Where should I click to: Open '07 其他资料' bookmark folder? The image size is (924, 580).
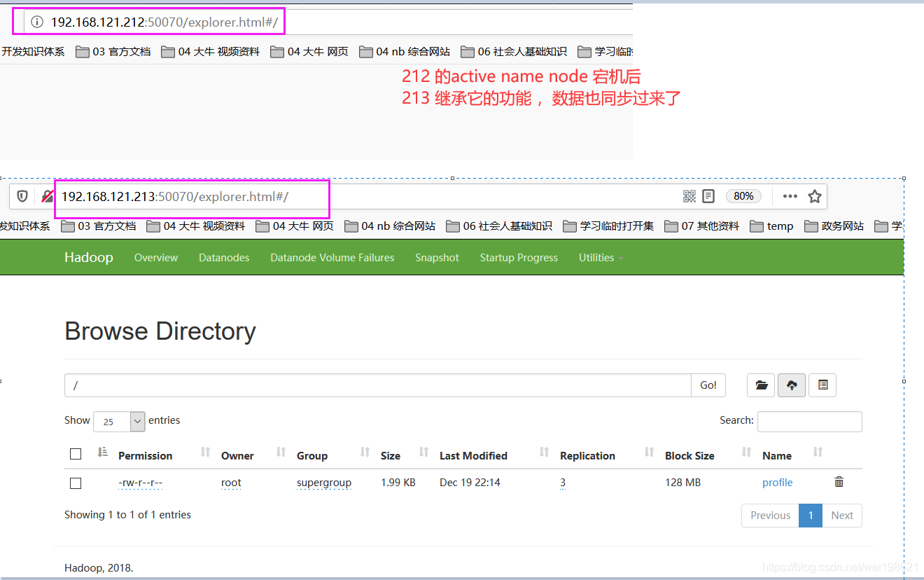point(702,226)
